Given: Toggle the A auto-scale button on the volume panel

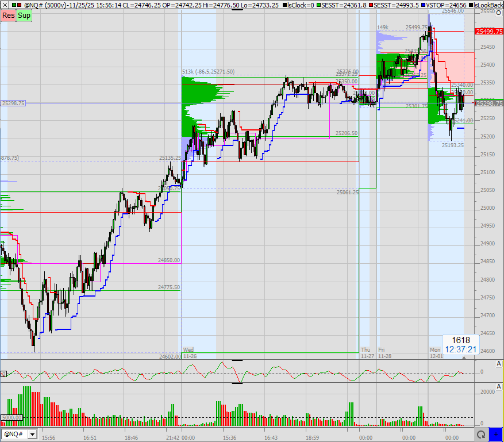Looking at the screenshot, I should (499, 387).
